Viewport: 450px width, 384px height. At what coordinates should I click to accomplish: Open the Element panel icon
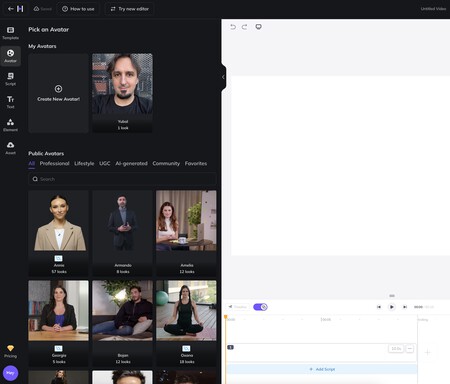[10, 125]
